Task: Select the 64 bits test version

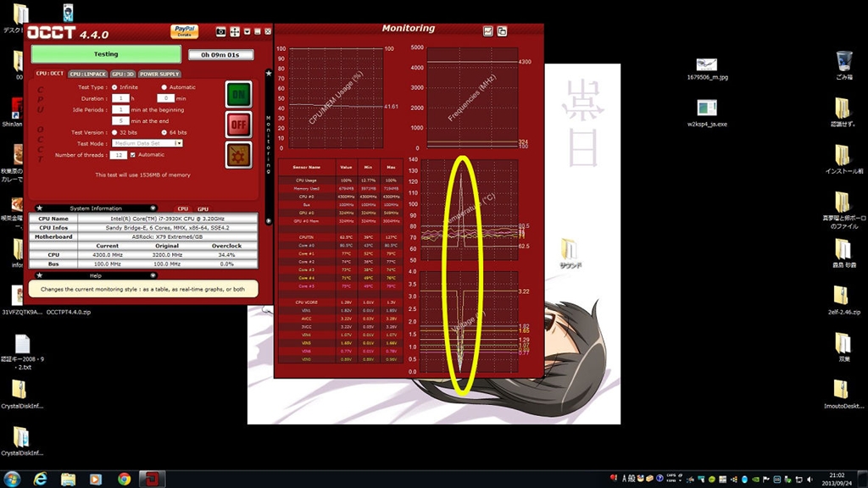Action: pos(164,133)
